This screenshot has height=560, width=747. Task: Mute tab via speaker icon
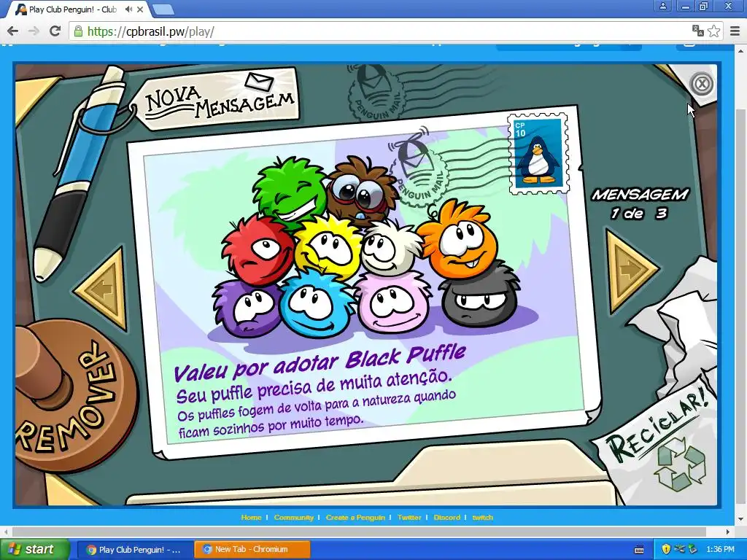coord(128,9)
